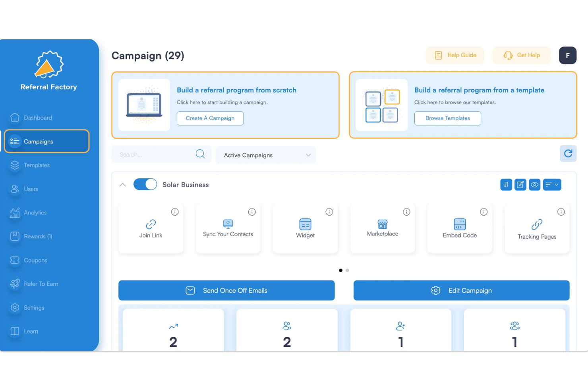
Task: Open Analytics in the sidebar
Action: pos(35,213)
